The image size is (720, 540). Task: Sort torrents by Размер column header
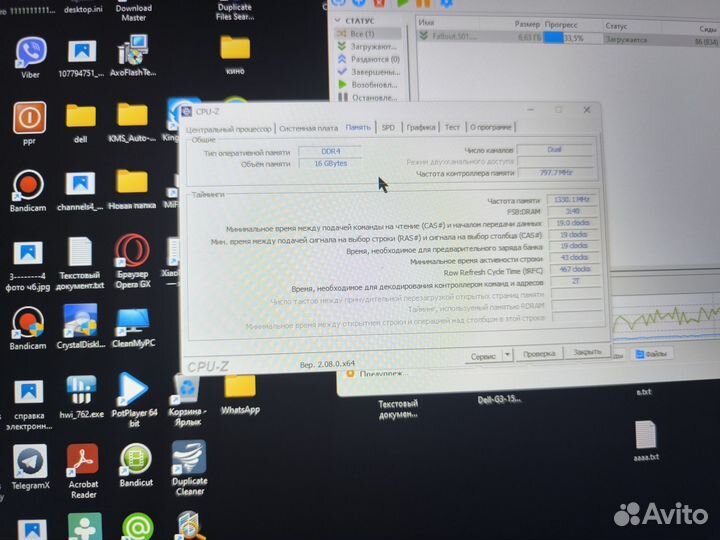[x=526, y=24]
